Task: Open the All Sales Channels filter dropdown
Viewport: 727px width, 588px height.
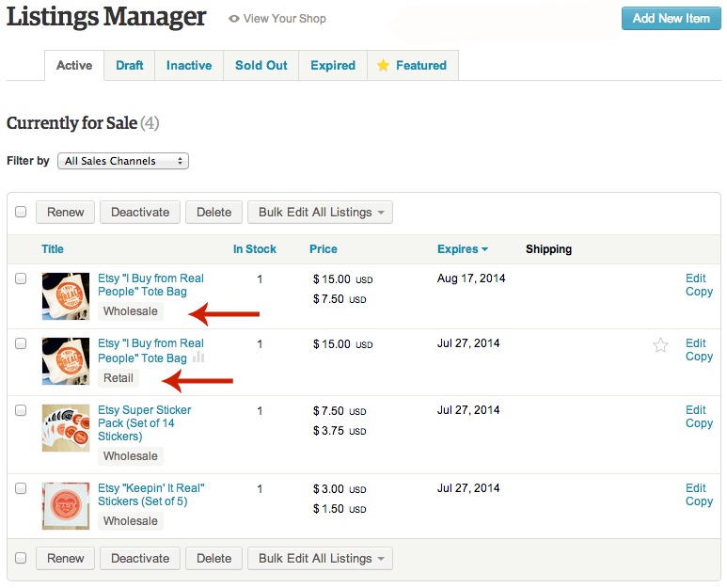Action: (x=123, y=161)
